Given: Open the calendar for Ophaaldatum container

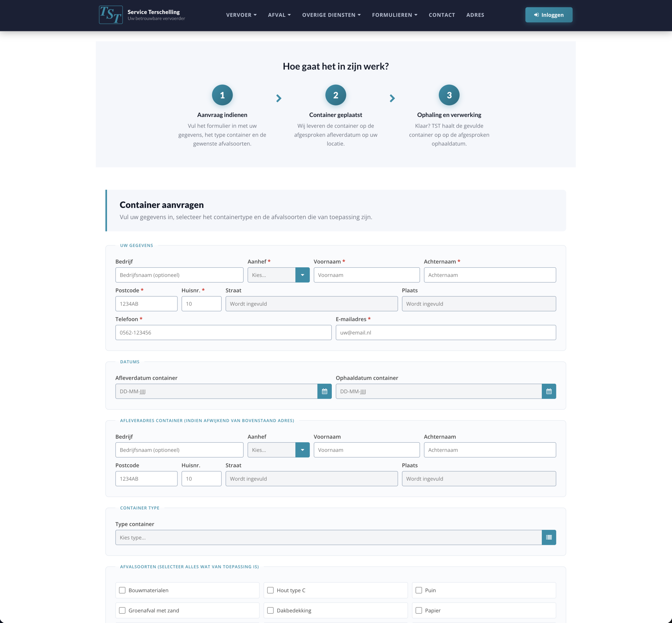Looking at the screenshot, I should point(549,391).
